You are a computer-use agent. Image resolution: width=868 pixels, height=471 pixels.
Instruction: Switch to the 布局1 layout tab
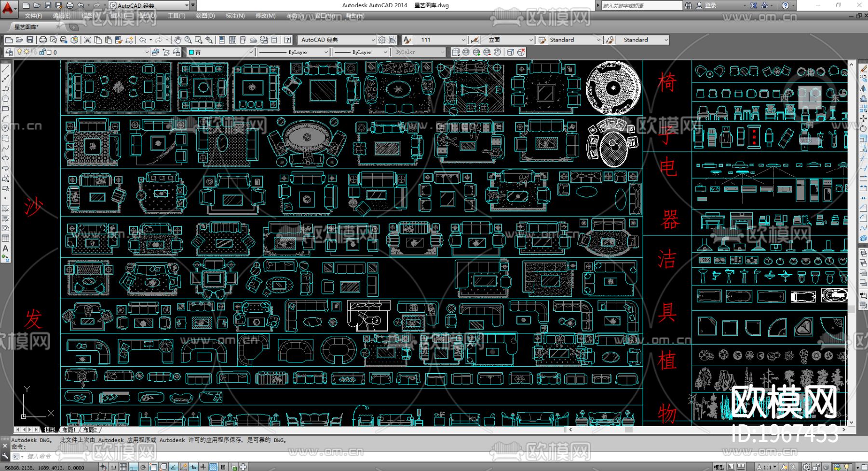(69, 429)
